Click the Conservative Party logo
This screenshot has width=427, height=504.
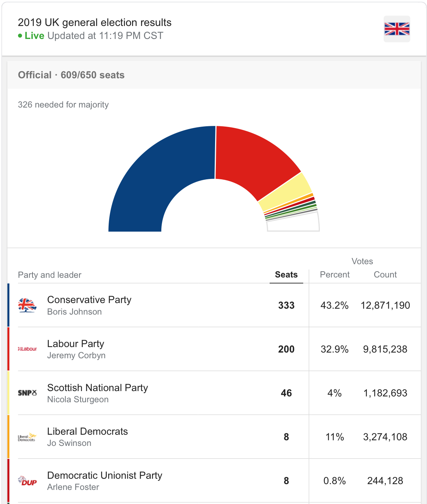[27, 306]
